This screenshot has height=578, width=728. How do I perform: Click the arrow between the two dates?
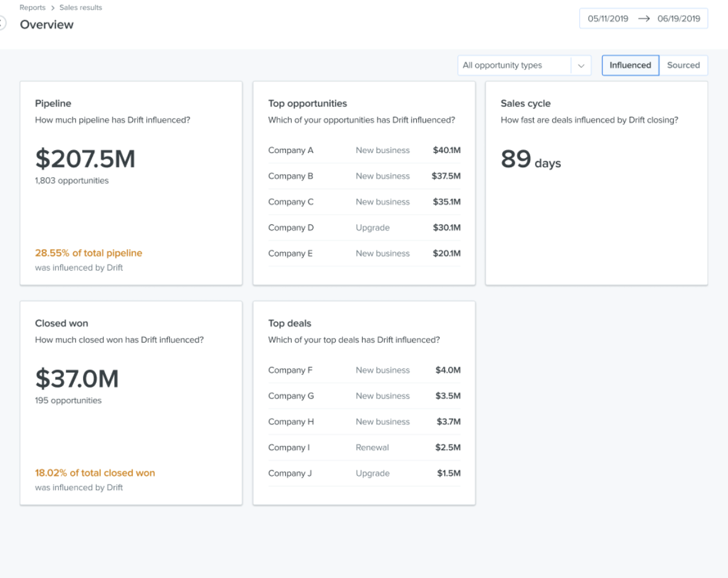[644, 18]
